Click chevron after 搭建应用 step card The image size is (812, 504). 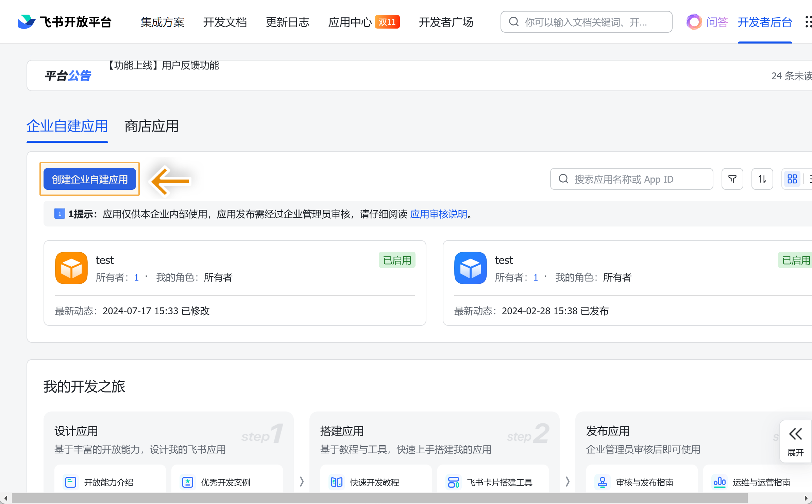[x=568, y=482]
